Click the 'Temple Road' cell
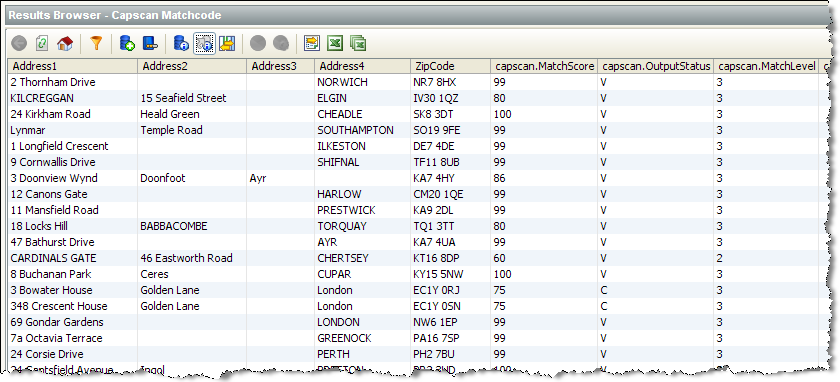This screenshot has height=382, width=840. tap(192, 130)
